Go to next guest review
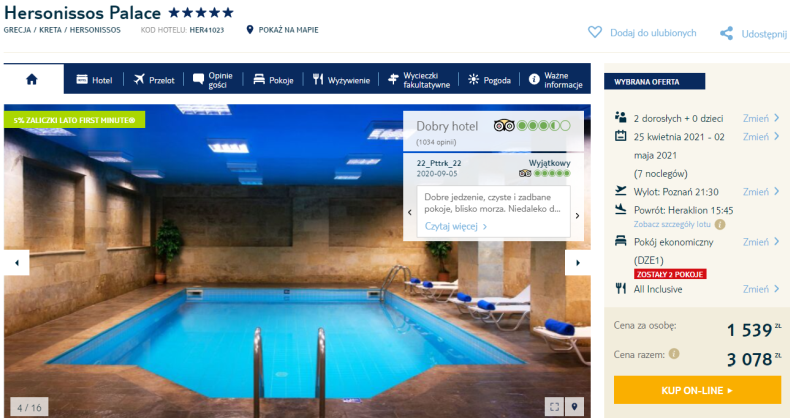The image size is (790, 418). (577, 216)
